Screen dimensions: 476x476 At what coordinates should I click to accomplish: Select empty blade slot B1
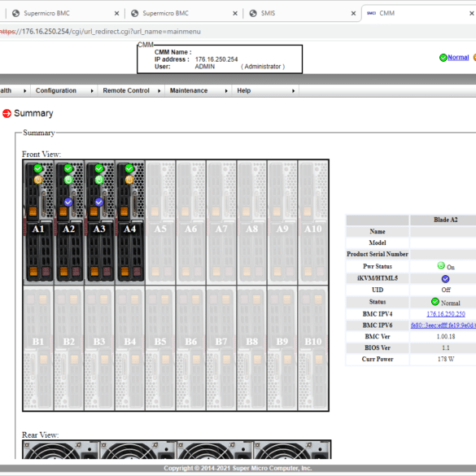(38, 348)
